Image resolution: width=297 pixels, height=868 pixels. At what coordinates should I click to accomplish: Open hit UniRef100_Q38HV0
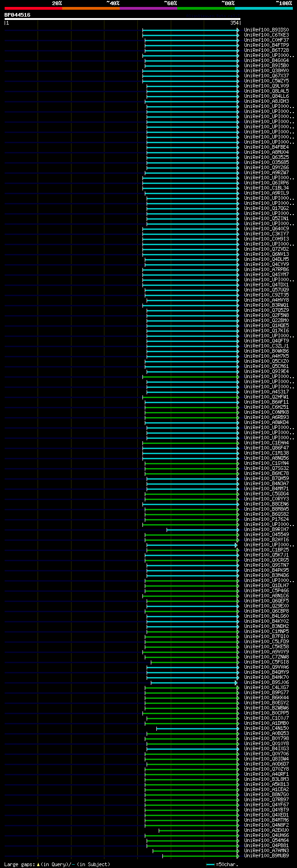tap(266, 71)
